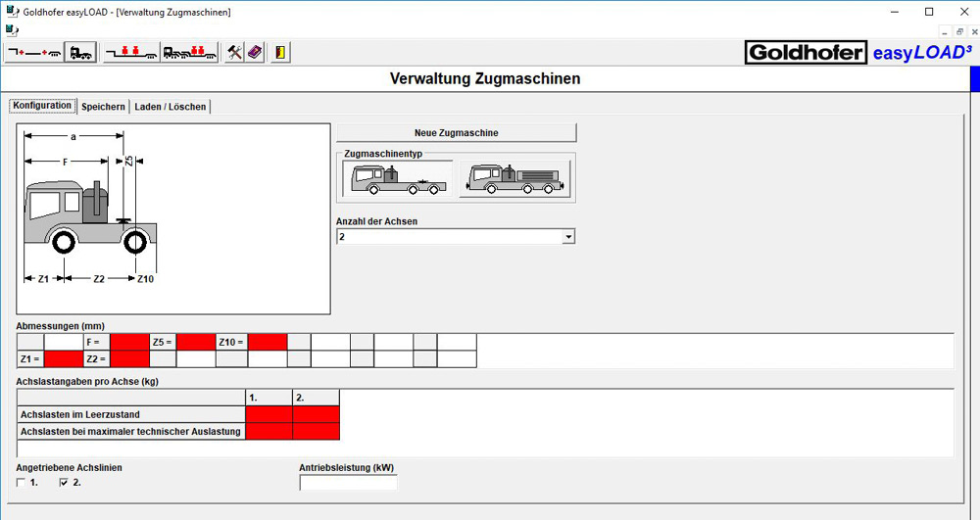The image size is (980, 520).
Task: Click the Antriebsleistung (kW) input field
Action: (x=348, y=483)
